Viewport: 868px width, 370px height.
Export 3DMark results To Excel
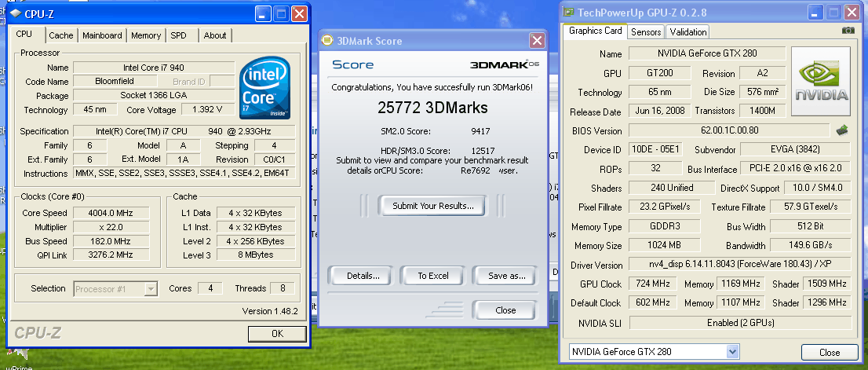433,276
